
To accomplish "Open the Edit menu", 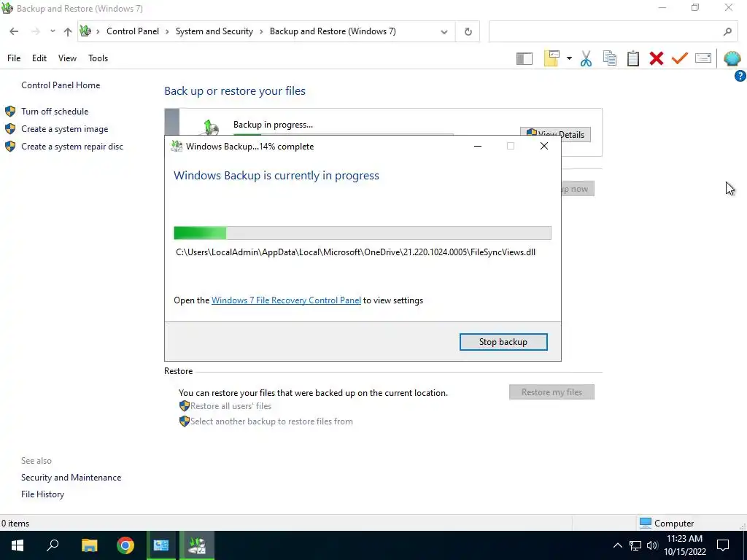I will point(39,58).
